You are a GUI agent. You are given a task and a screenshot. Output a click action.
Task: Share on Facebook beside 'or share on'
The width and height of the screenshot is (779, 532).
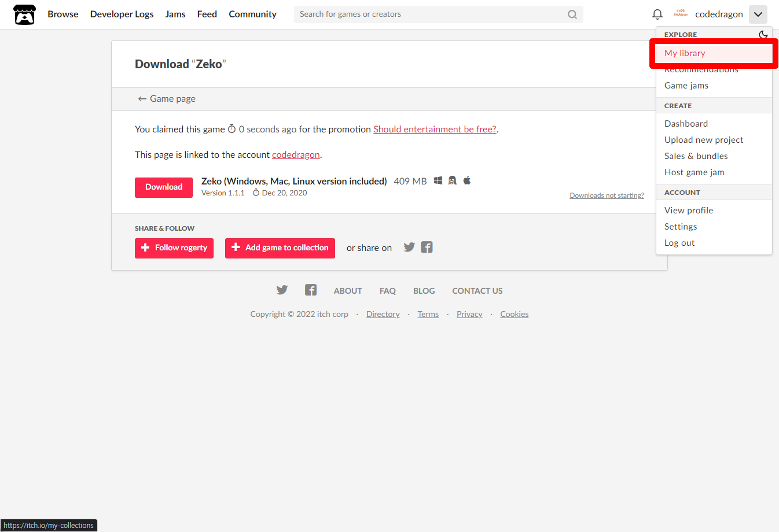tap(427, 247)
